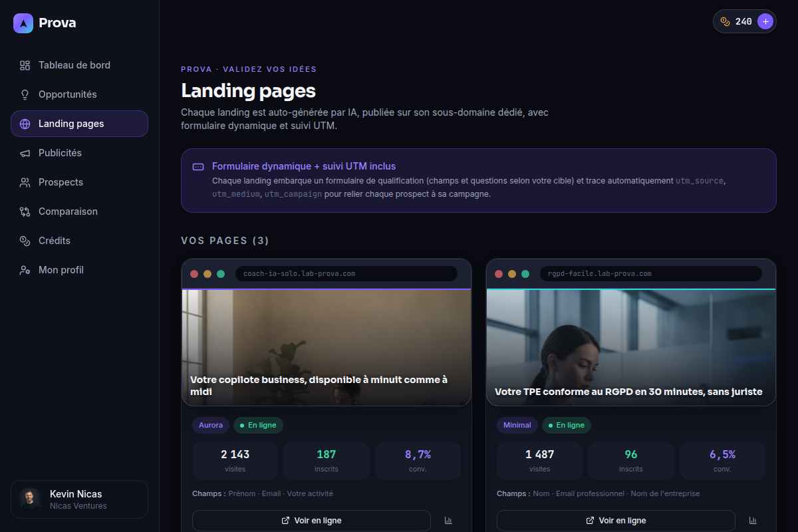This screenshot has width=798, height=532.
Task: Click the Publicités megaphone icon
Action: coord(25,153)
